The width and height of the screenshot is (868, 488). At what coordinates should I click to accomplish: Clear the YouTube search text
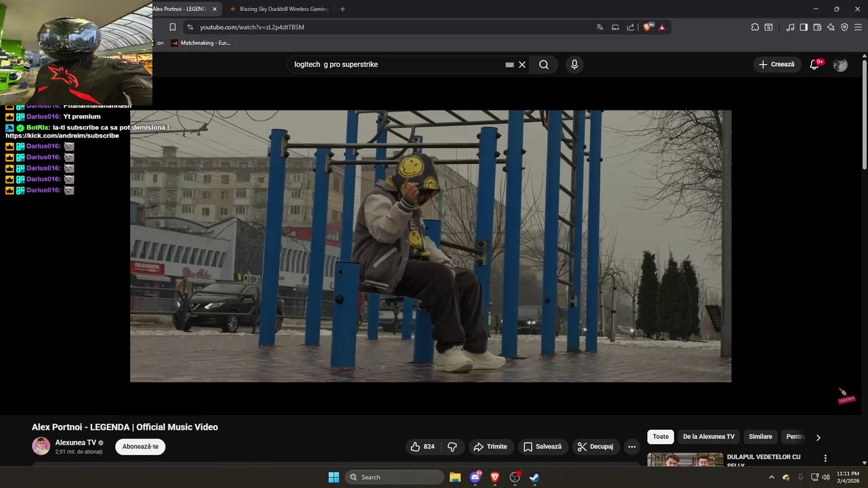click(x=522, y=64)
